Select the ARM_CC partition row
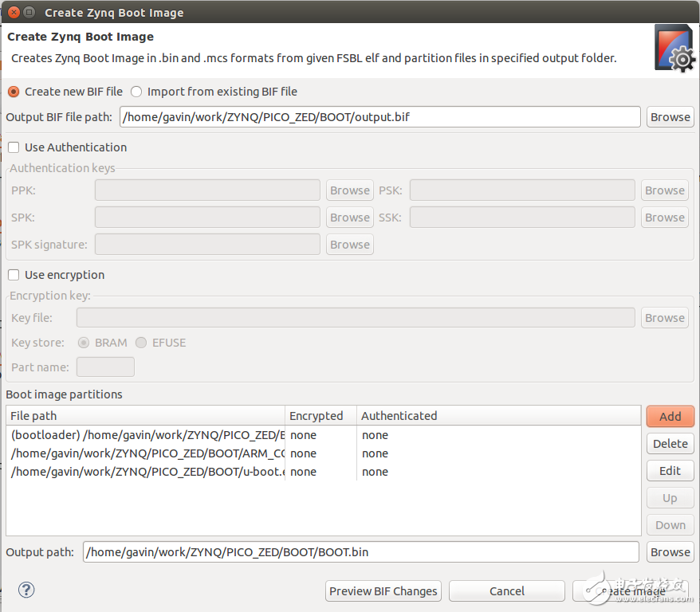Image resolution: width=700 pixels, height=612 pixels. (147, 453)
